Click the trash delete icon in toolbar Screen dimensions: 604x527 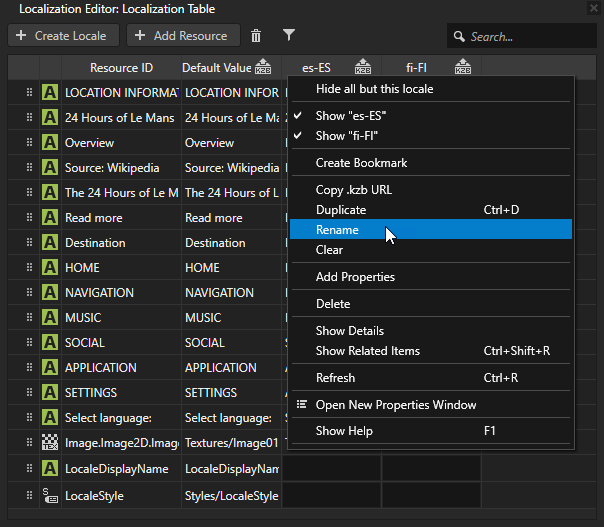pyautogui.click(x=256, y=36)
